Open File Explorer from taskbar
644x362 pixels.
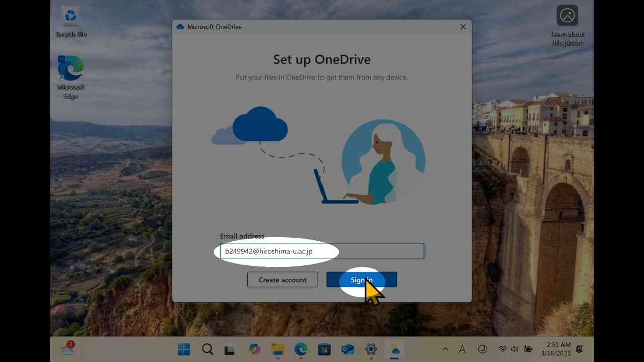tap(278, 349)
